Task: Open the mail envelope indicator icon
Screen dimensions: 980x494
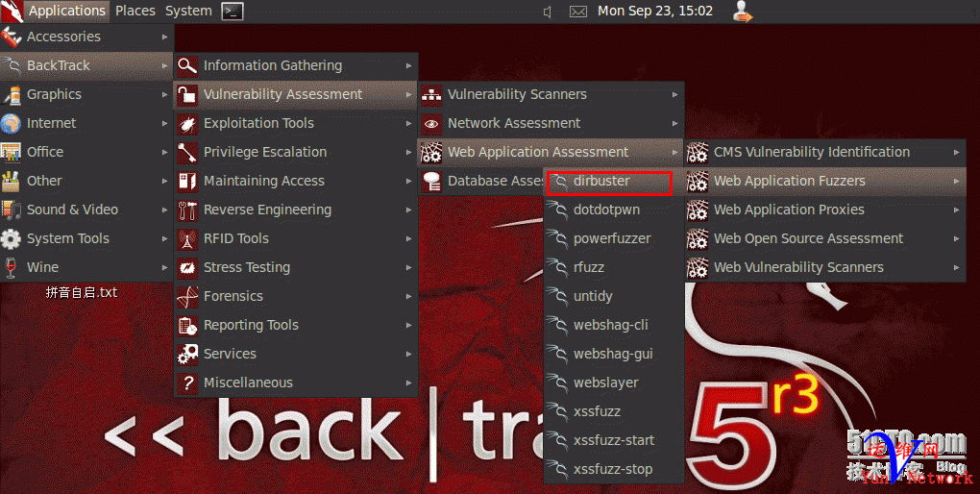Action: point(578,12)
